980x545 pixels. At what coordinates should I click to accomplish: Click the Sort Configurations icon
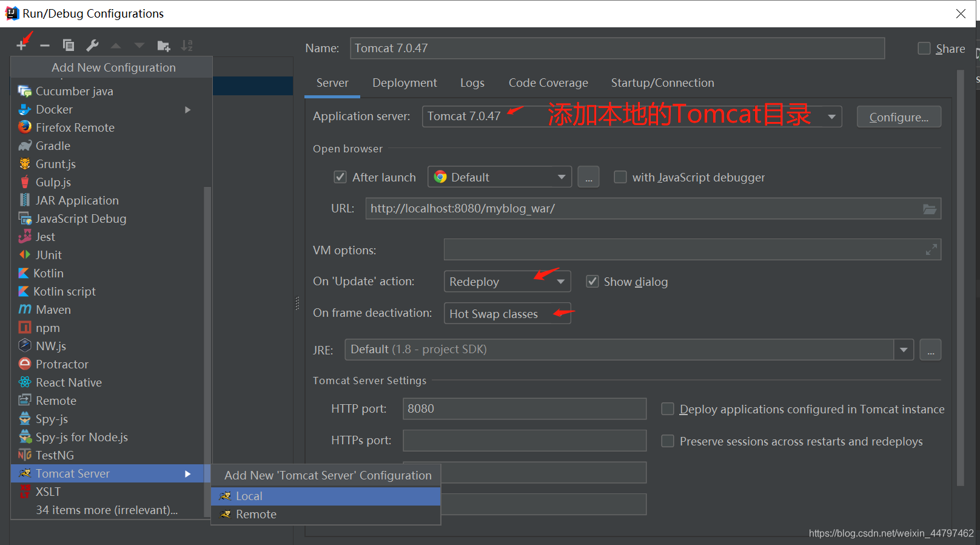(187, 46)
